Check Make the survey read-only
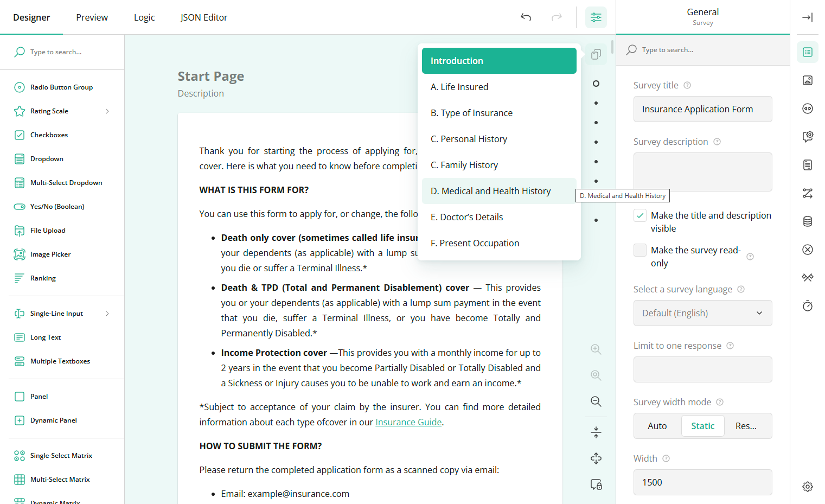This screenshot has height=504, width=825. 640,250
